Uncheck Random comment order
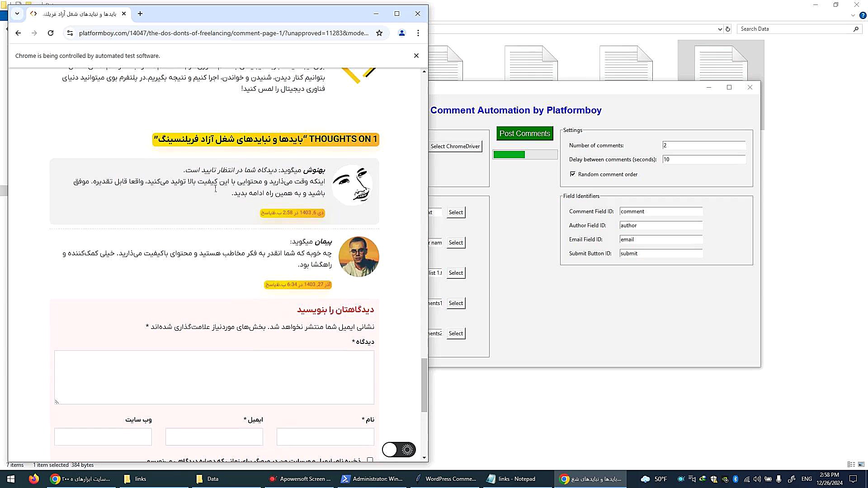 (x=573, y=174)
